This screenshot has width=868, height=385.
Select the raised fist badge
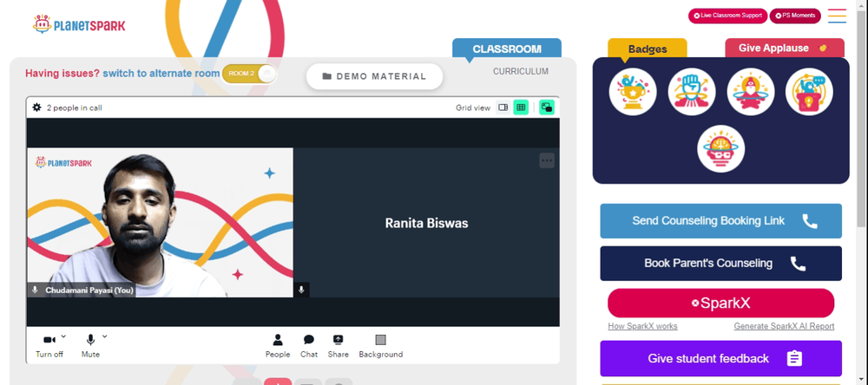tap(692, 92)
